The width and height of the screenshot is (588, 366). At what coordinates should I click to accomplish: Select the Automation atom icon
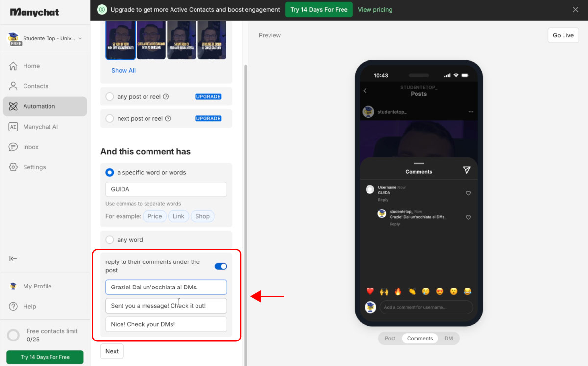[x=13, y=106]
